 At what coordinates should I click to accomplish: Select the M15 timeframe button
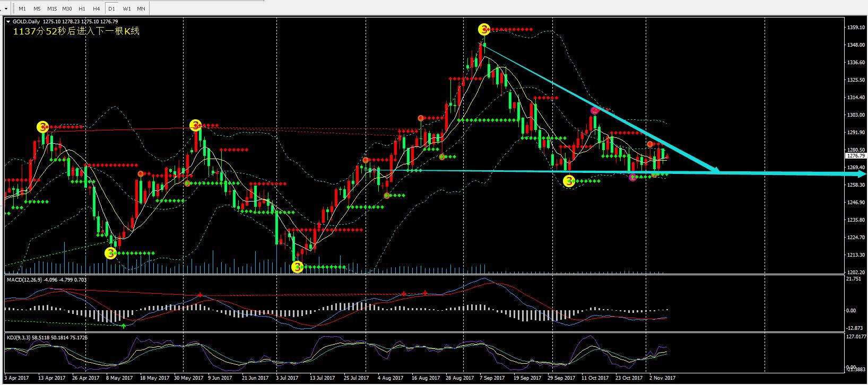[x=52, y=8]
